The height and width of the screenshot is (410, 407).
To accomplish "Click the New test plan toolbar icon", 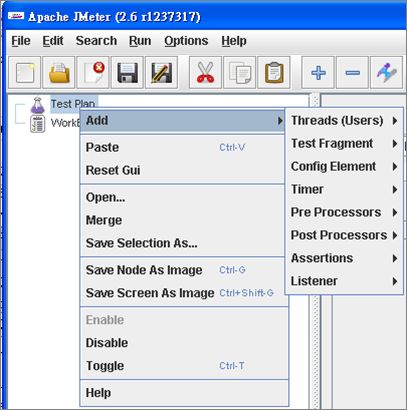I will tap(24, 72).
